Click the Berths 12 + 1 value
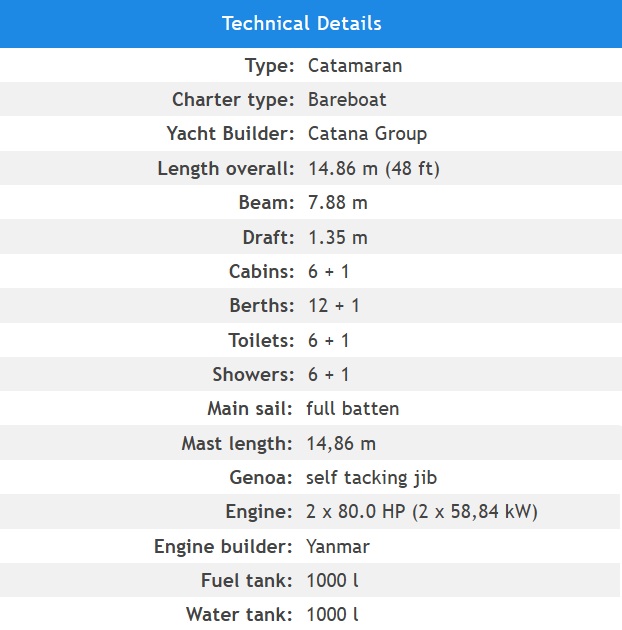The width and height of the screenshot is (622, 630). pos(334,306)
